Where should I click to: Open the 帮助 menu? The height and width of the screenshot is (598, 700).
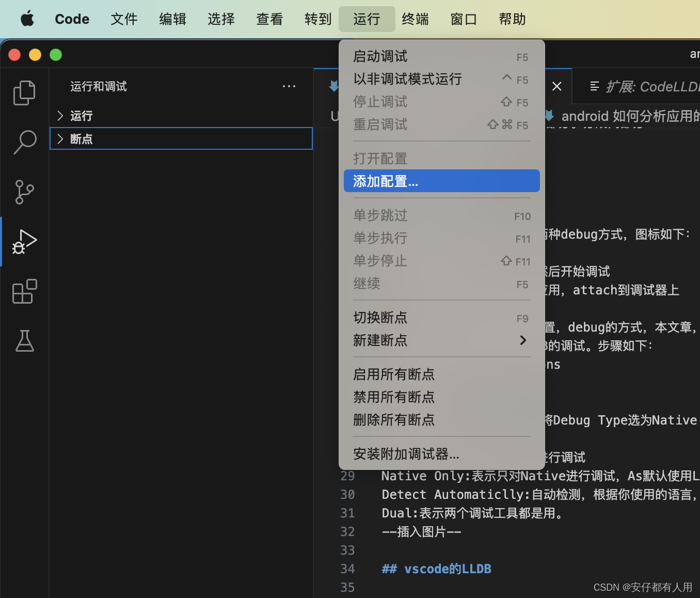[x=512, y=19]
